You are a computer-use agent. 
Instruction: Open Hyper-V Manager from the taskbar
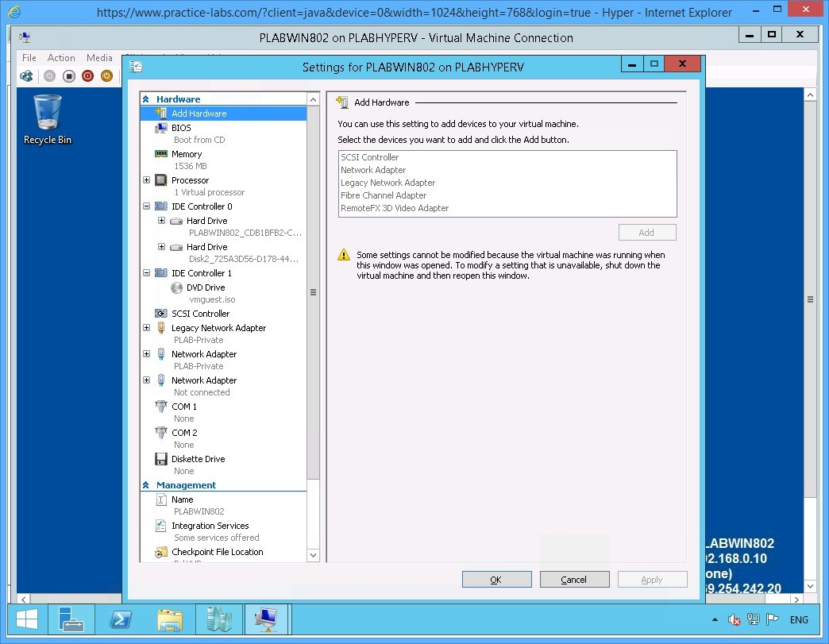[x=219, y=619]
